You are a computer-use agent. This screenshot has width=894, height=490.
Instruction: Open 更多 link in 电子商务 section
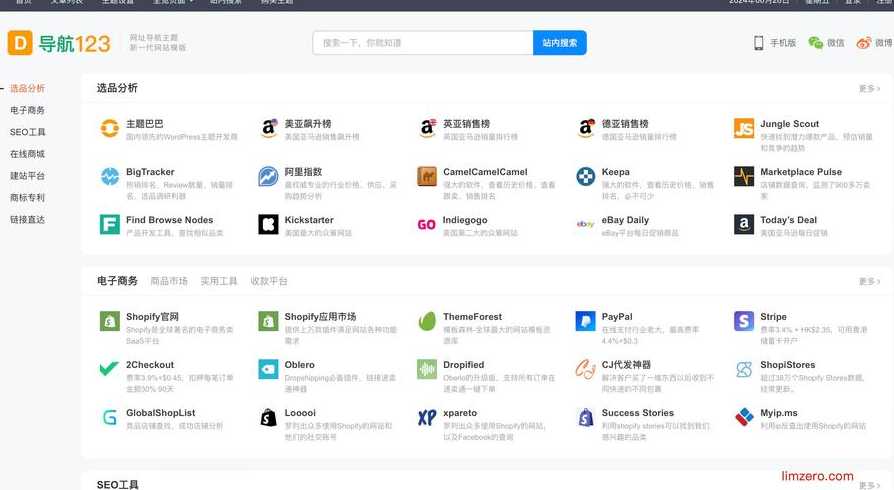pos(869,281)
